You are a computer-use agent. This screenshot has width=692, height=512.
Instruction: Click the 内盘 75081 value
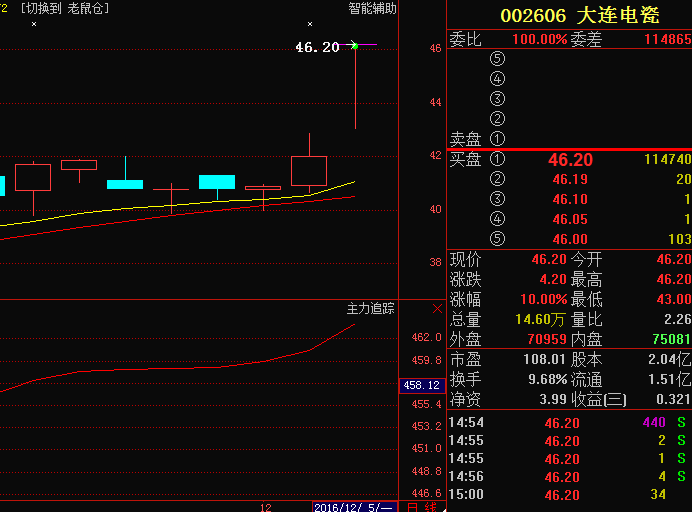coord(671,339)
